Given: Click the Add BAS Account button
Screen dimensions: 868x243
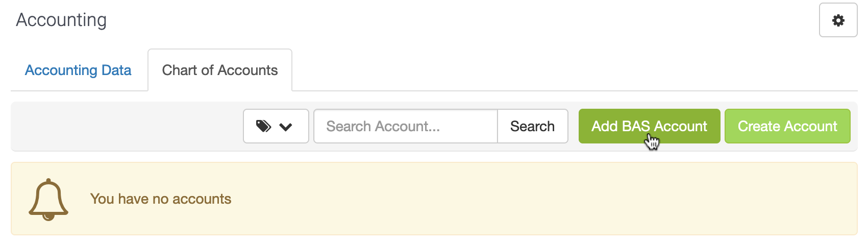Looking at the screenshot, I should pyautogui.click(x=649, y=126).
